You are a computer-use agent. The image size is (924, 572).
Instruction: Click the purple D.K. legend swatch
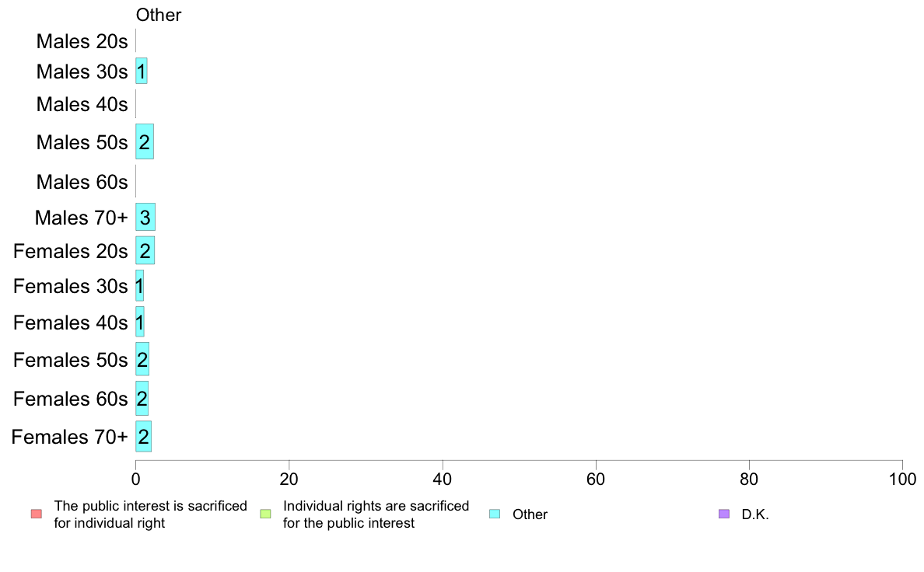[x=724, y=514]
